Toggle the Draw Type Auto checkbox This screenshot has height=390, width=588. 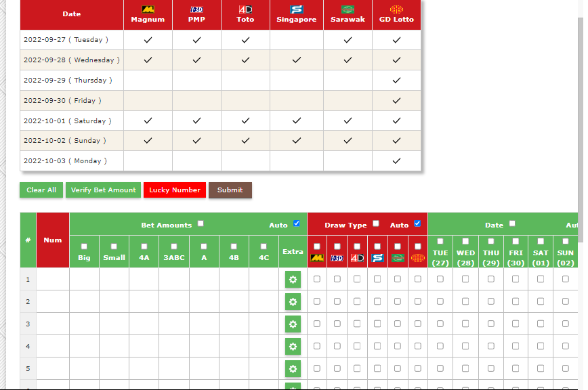point(417,224)
